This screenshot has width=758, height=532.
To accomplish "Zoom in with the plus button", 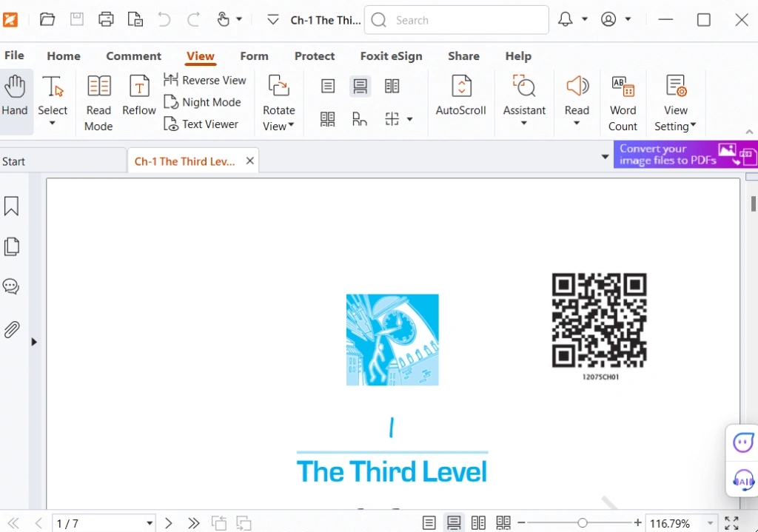I will 637,523.
